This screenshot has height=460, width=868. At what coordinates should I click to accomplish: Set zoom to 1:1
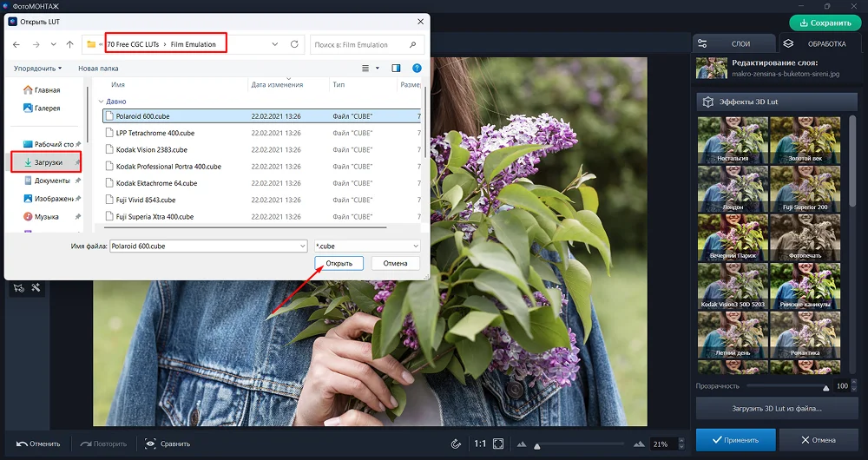(x=480, y=444)
